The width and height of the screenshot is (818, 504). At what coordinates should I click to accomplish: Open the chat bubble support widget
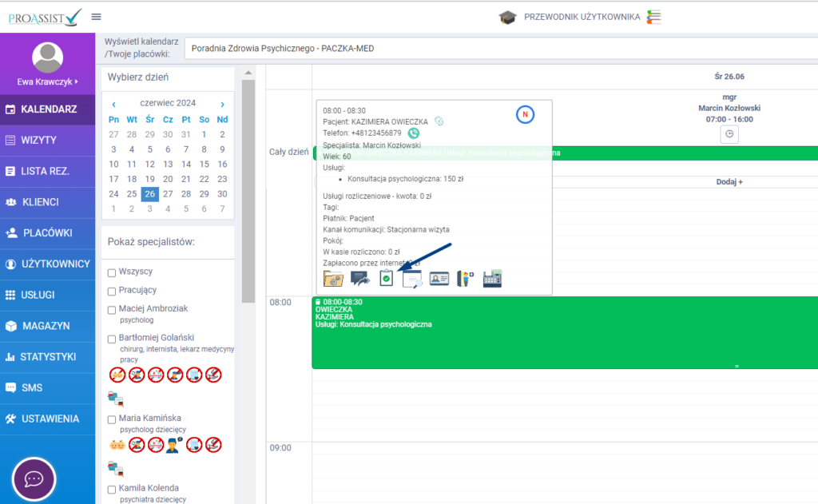pyautogui.click(x=34, y=479)
